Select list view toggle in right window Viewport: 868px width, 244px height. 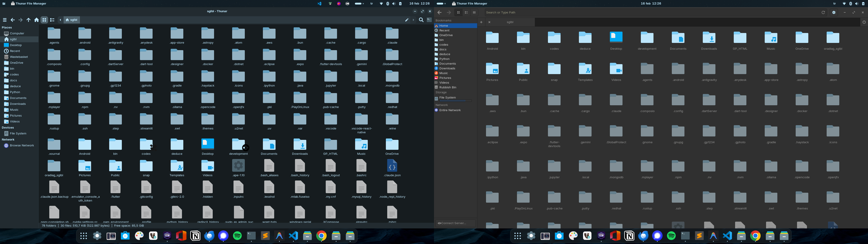coord(466,12)
